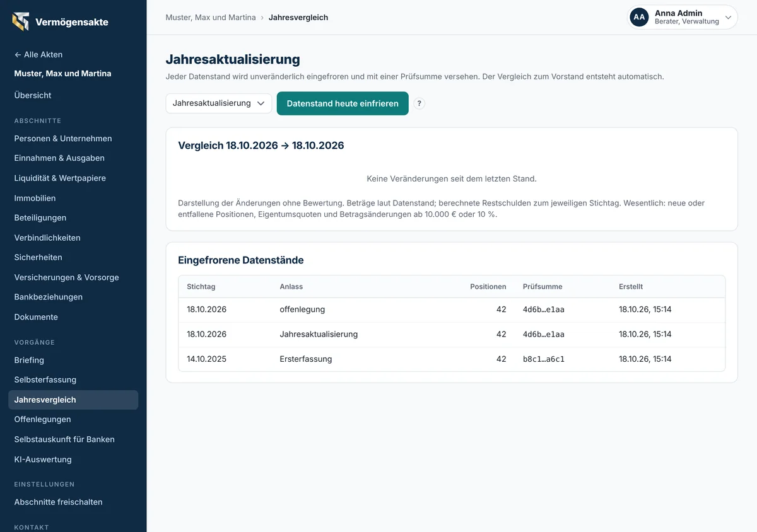Image resolution: width=757 pixels, height=532 pixels.
Task: Click Datenstand heute einfrieren button
Action: (343, 103)
